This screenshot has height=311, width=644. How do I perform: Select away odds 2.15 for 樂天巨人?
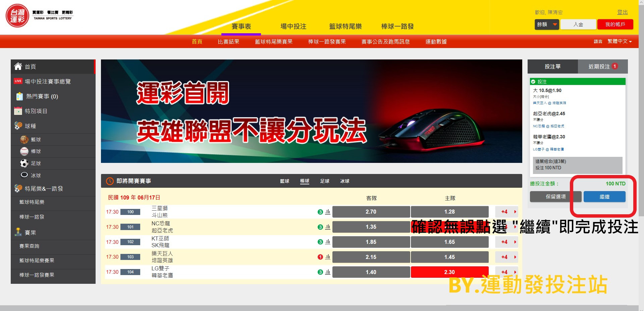(x=371, y=257)
